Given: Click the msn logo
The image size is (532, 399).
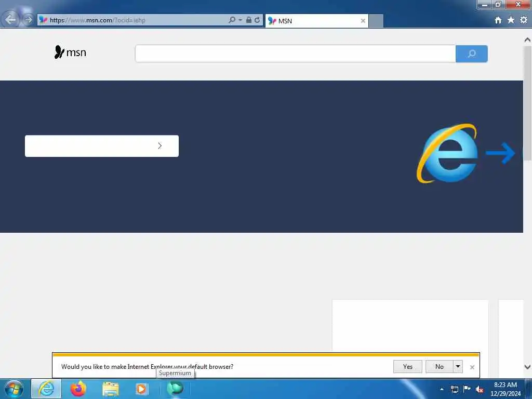Looking at the screenshot, I should tap(70, 52).
